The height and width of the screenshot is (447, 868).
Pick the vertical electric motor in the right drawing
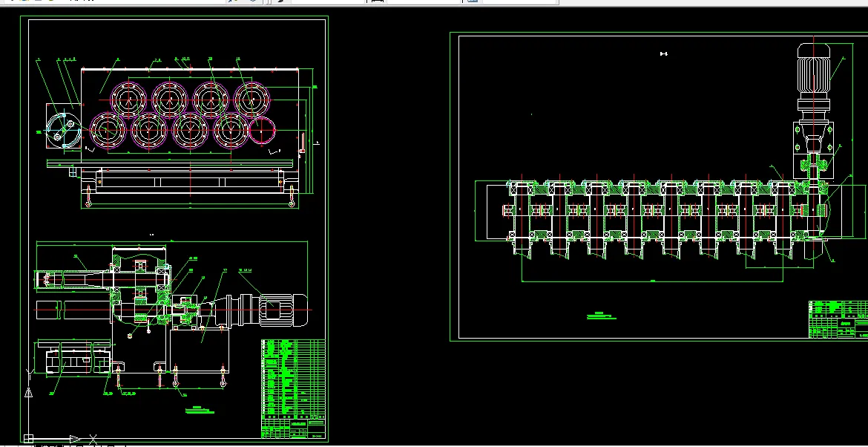click(x=814, y=77)
